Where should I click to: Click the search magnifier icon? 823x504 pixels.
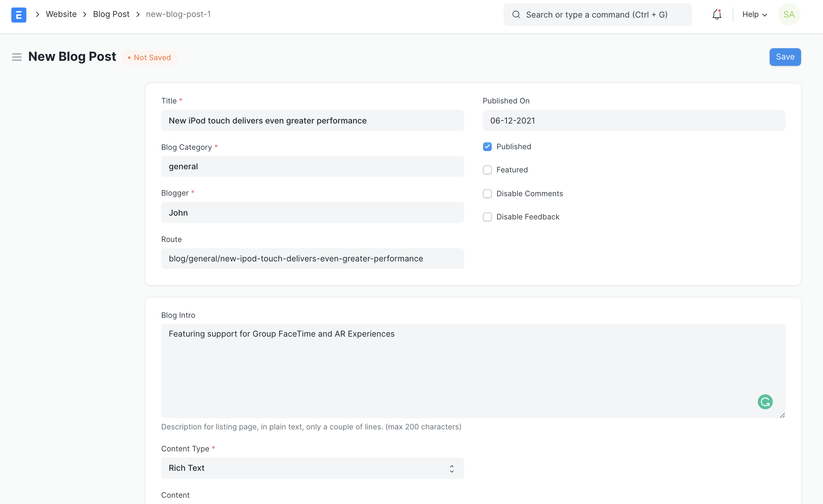(516, 15)
